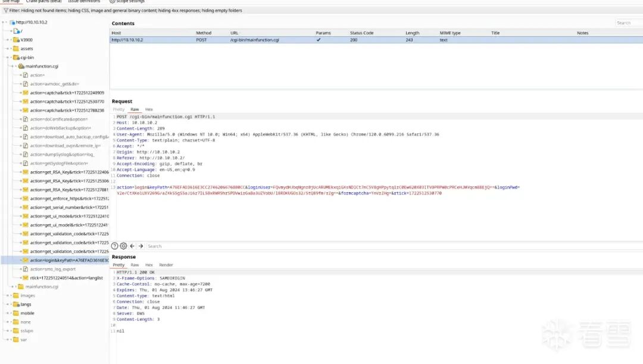Click the envelope icon for get_serial_number
The image size is (643, 364).
tap(26, 208)
